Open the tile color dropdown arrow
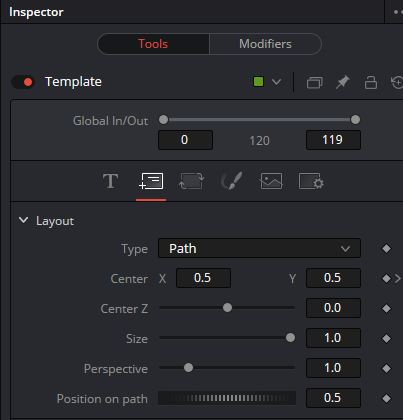403x420 pixels. pos(276,82)
